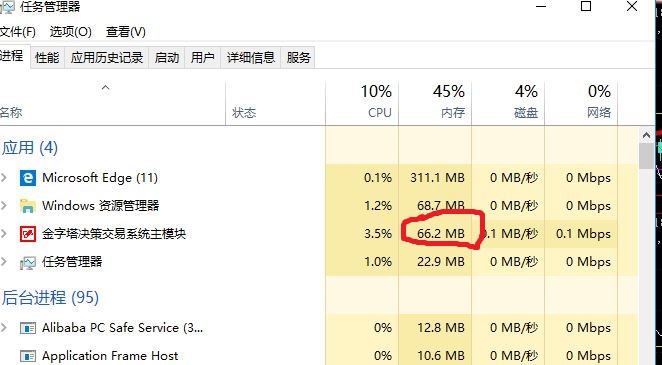The width and height of the screenshot is (662, 365).
Task: Click the 66.2 MB memory value
Action: point(441,233)
